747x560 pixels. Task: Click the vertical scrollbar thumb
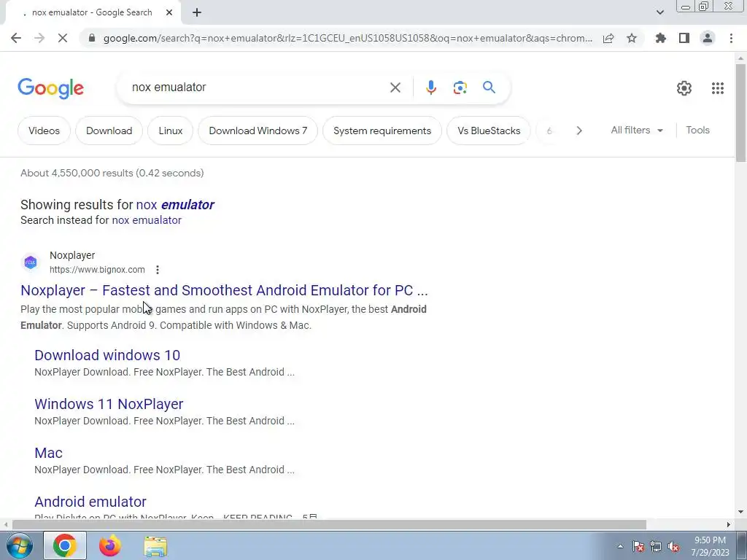740,112
